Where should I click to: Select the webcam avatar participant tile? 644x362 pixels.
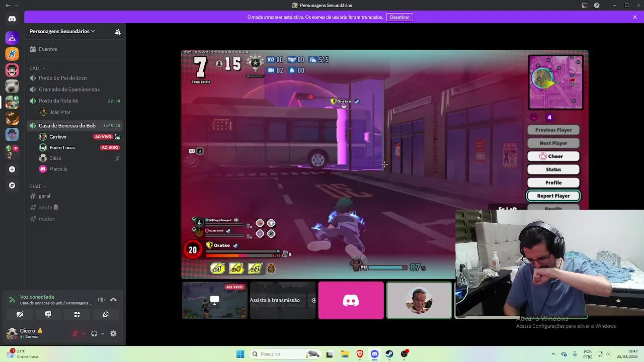click(x=419, y=300)
